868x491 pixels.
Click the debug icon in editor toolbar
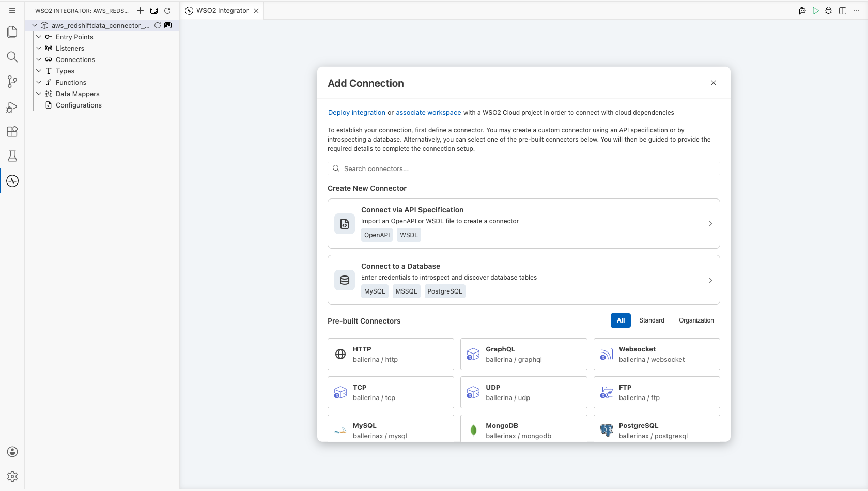coord(829,10)
